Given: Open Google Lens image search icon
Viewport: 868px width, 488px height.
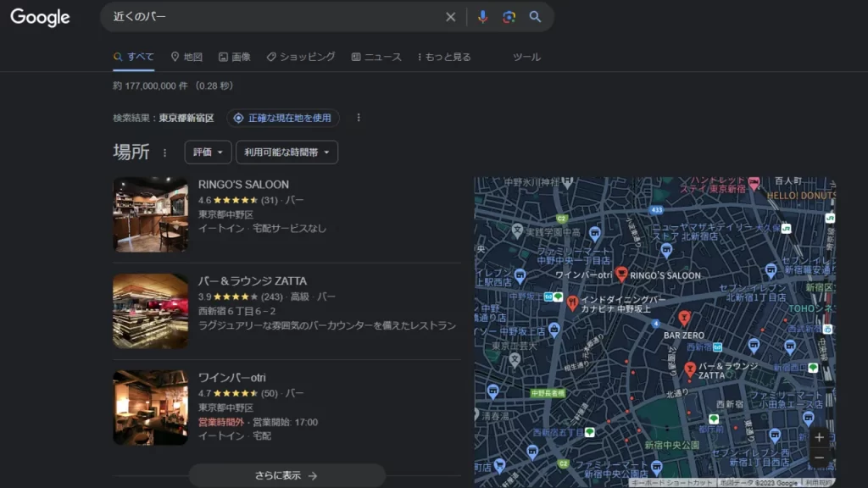Looking at the screenshot, I should coord(509,17).
